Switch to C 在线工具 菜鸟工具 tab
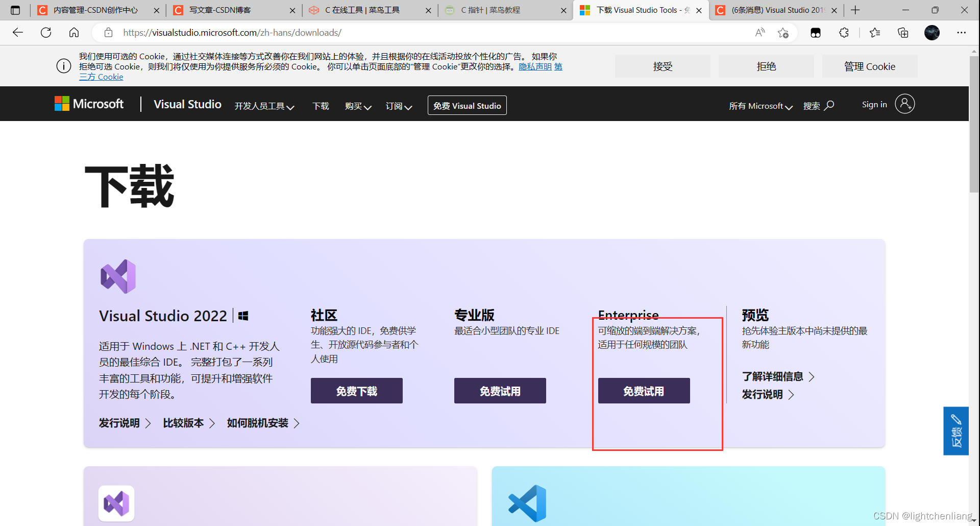The width and height of the screenshot is (980, 526). 370,10
